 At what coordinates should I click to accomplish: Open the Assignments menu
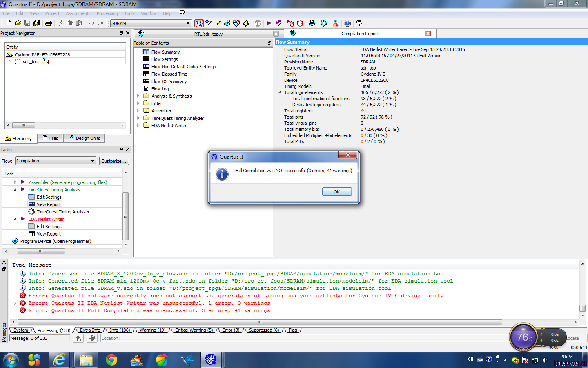78,13
